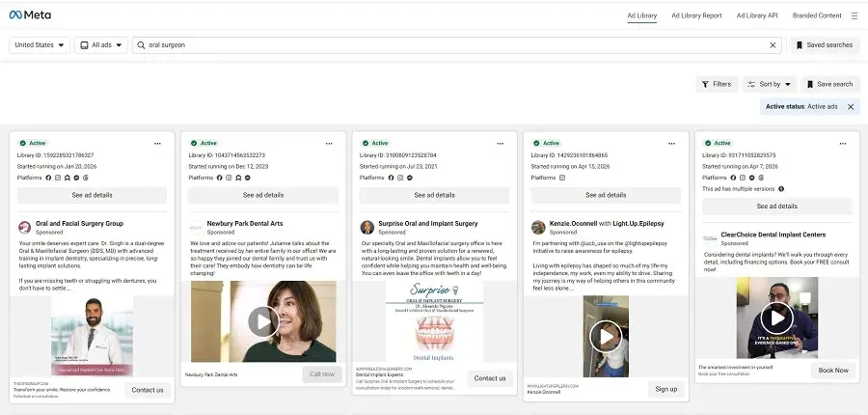Open the hamburger menu in top bar

click(854, 16)
